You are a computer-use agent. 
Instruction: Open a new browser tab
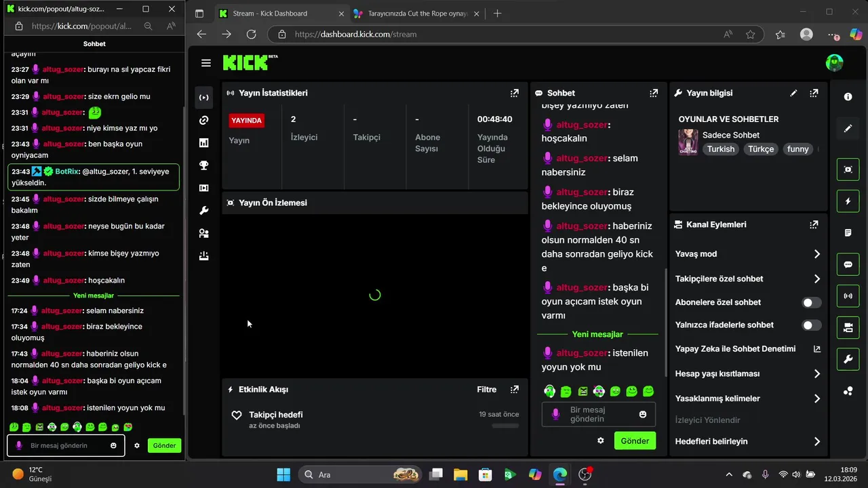(x=497, y=14)
